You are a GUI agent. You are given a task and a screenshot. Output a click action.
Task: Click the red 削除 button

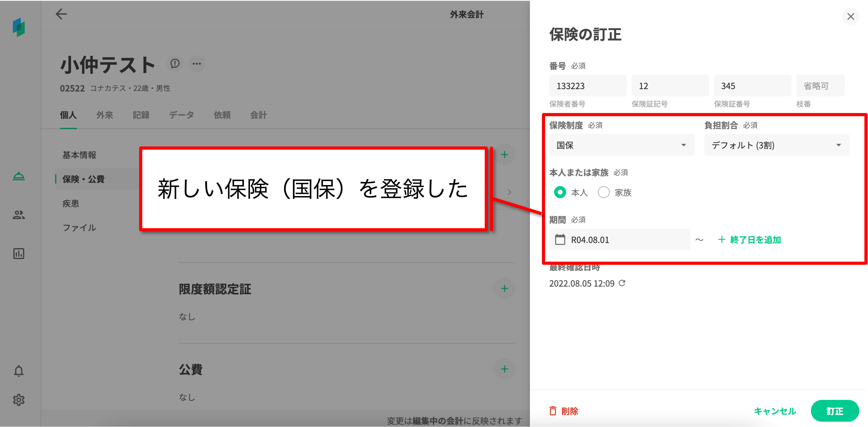564,411
